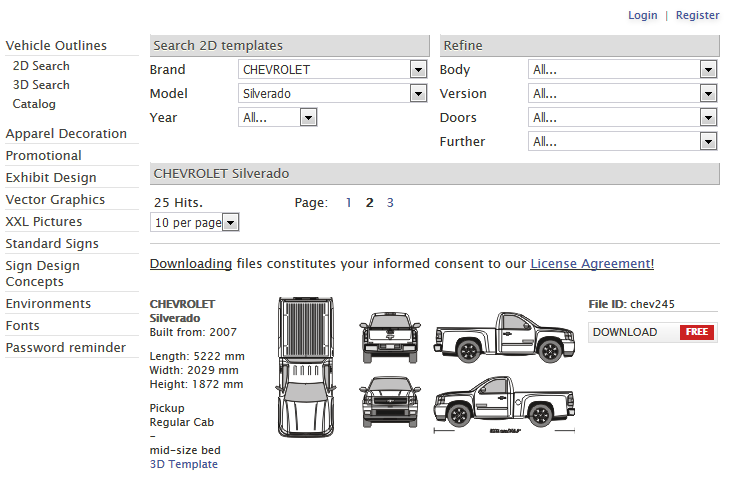Open Vehicle Outlines section
This screenshot has width=730, height=480.
56,46
